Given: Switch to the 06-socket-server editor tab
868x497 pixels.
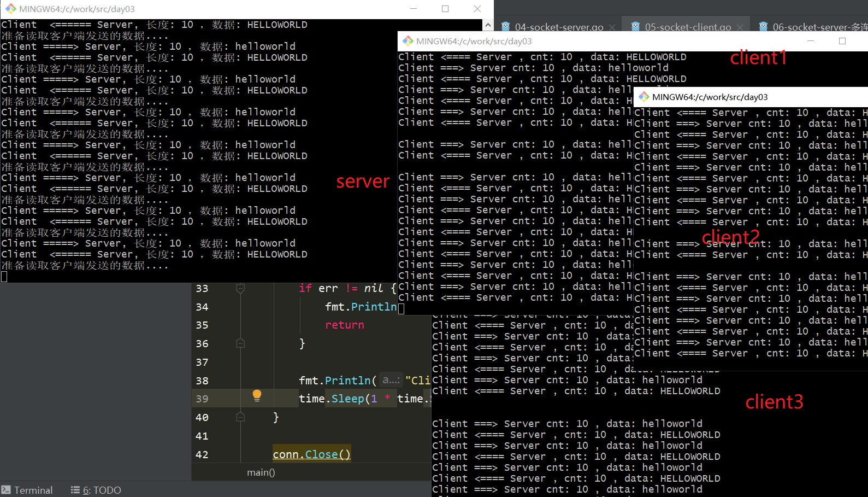Looking at the screenshot, I should (x=819, y=27).
